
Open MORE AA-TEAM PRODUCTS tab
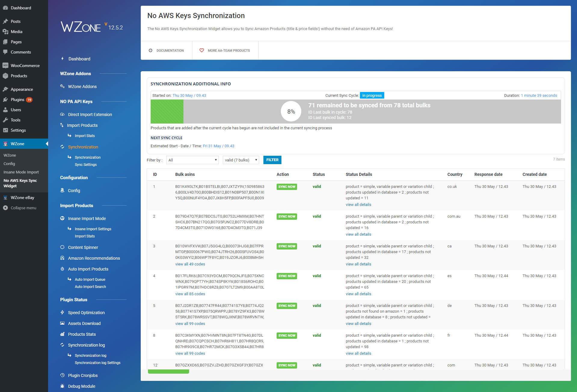point(225,51)
